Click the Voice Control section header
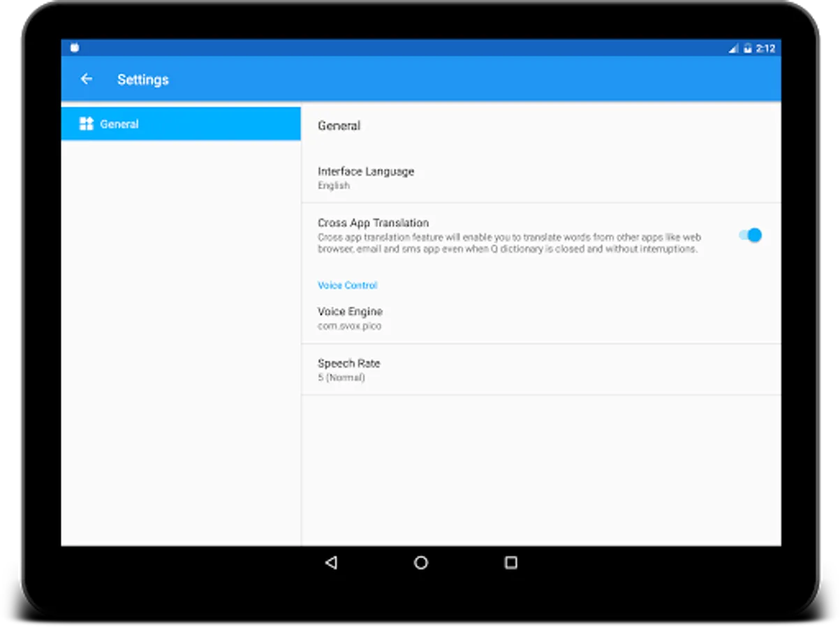 (347, 285)
